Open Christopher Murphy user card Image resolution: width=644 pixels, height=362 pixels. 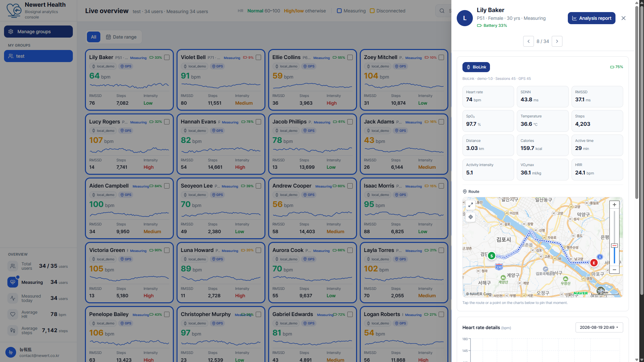point(221,334)
